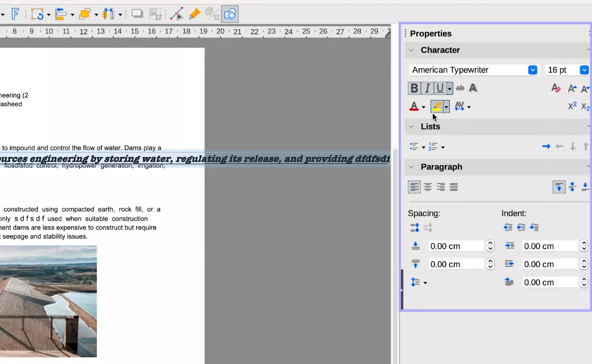Increase font size in Character panel
The height and width of the screenshot is (364, 592).
click(x=572, y=88)
